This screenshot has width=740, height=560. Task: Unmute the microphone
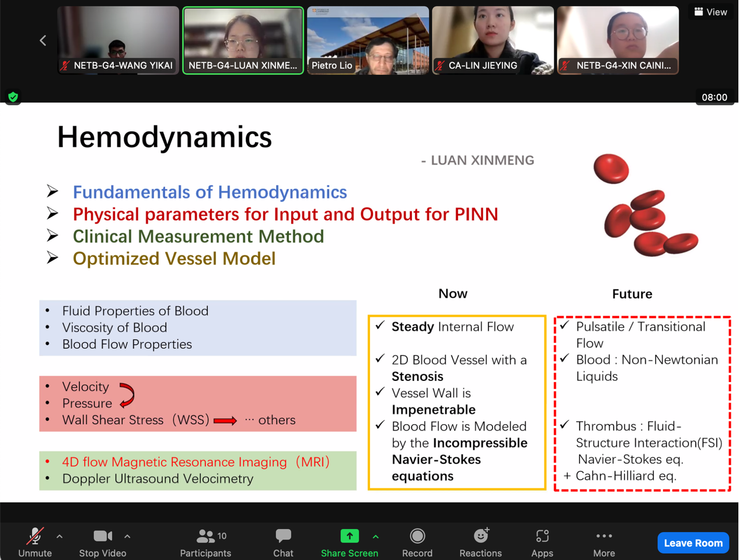point(35,542)
